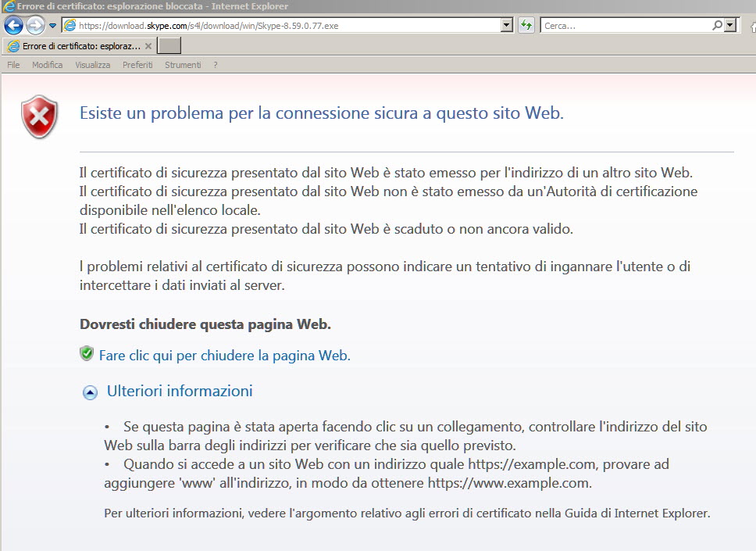The image size is (756, 551).
Task: Click text 'Per ulteriori informazioni, vedere l'argomento'
Action: coord(231,513)
